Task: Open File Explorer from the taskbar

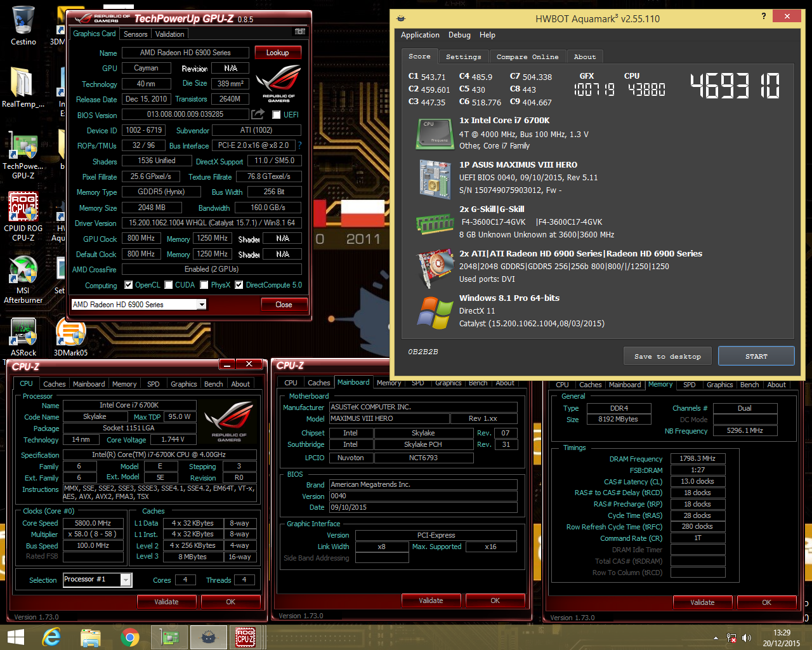Action: coord(91,637)
